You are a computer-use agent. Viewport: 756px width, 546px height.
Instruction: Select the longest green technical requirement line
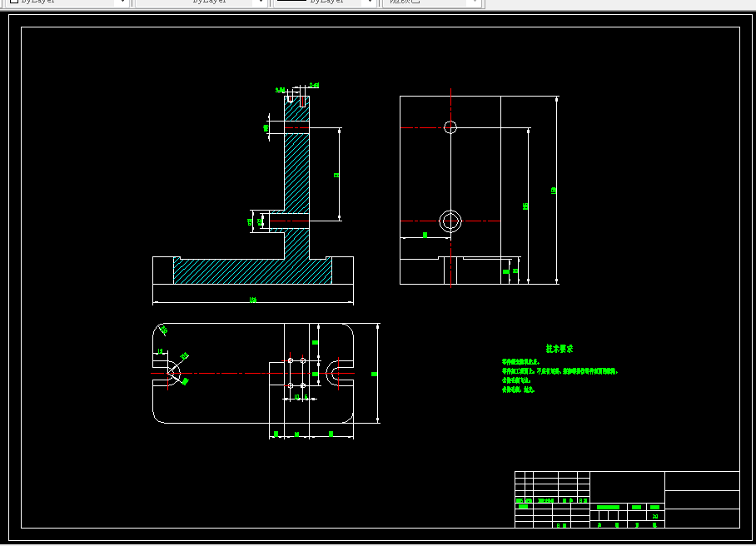pos(560,371)
